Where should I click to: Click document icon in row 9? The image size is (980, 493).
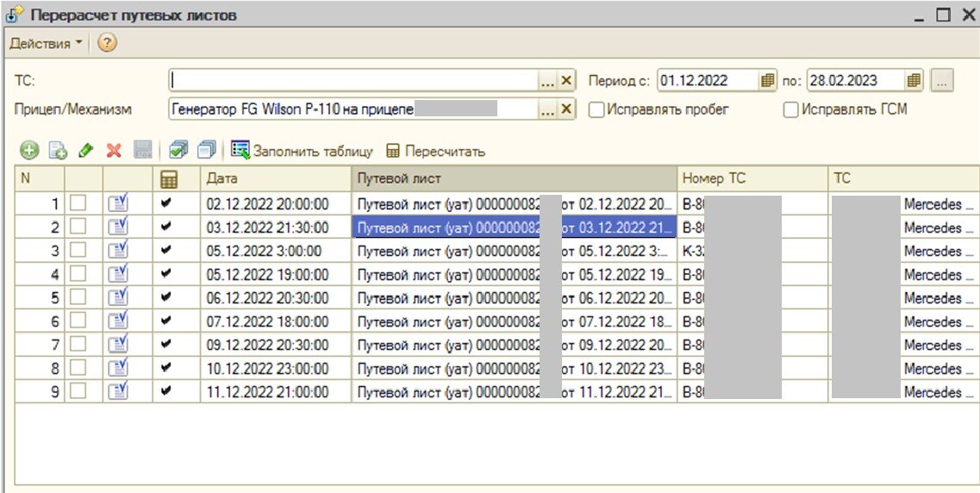[118, 392]
